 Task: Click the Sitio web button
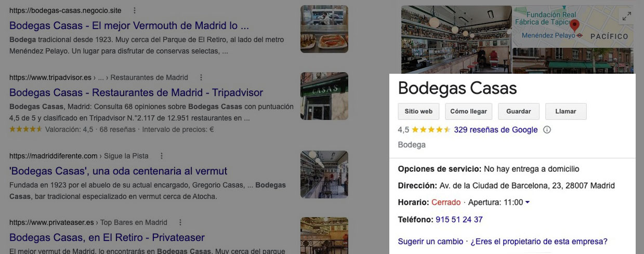click(x=418, y=111)
